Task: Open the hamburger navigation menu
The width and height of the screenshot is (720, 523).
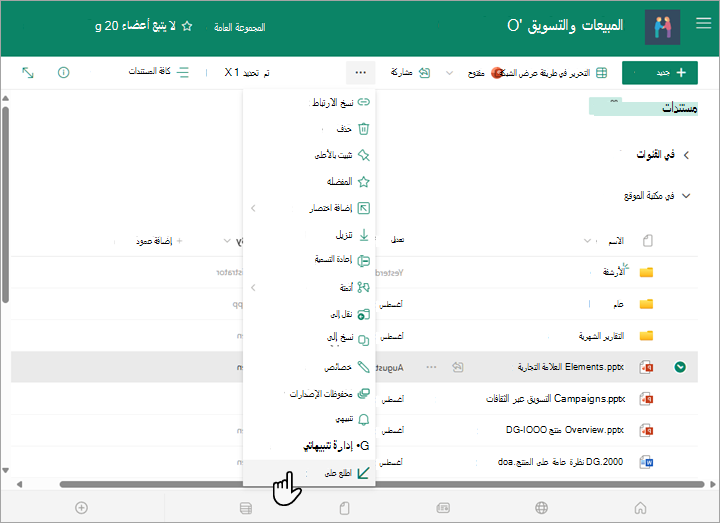Action: pos(703,23)
